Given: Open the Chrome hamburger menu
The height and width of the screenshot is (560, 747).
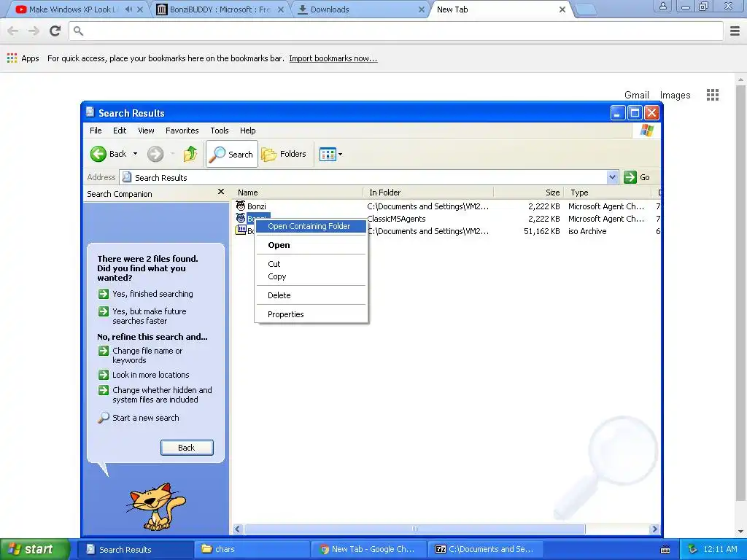Looking at the screenshot, I should tap(735, 31).
